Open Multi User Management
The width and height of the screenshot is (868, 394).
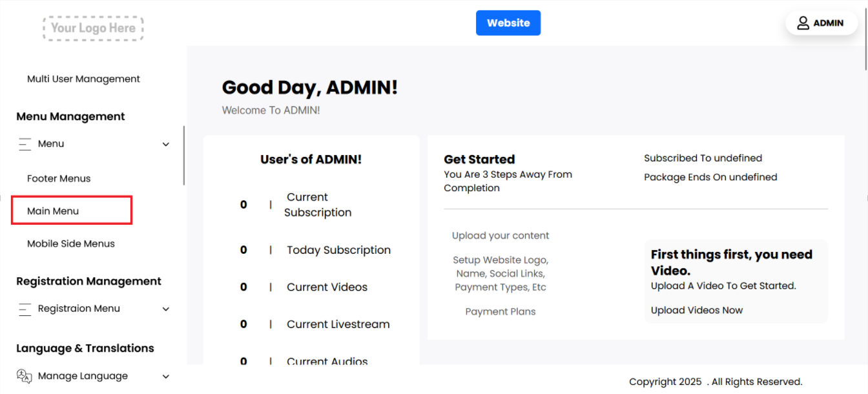coord(83,79)
